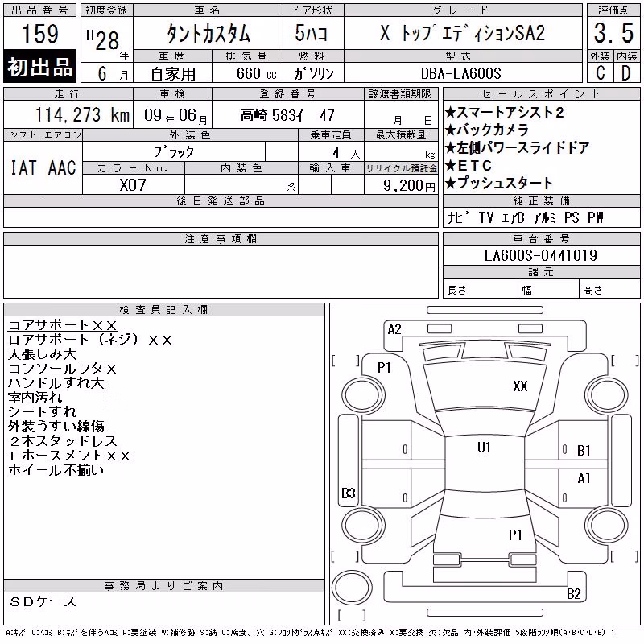
Task: Select chassis number LA600S-0441019
Action: [541, 255]
